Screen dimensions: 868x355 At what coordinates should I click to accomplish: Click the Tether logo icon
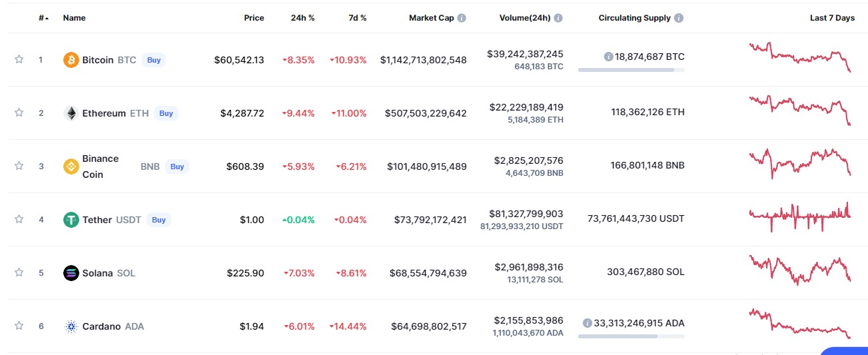[x=71, y=220]
